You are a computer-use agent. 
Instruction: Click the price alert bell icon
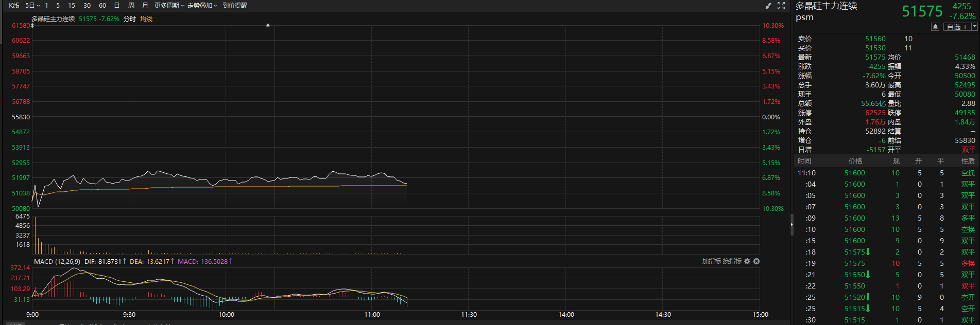tap(935, 27)
